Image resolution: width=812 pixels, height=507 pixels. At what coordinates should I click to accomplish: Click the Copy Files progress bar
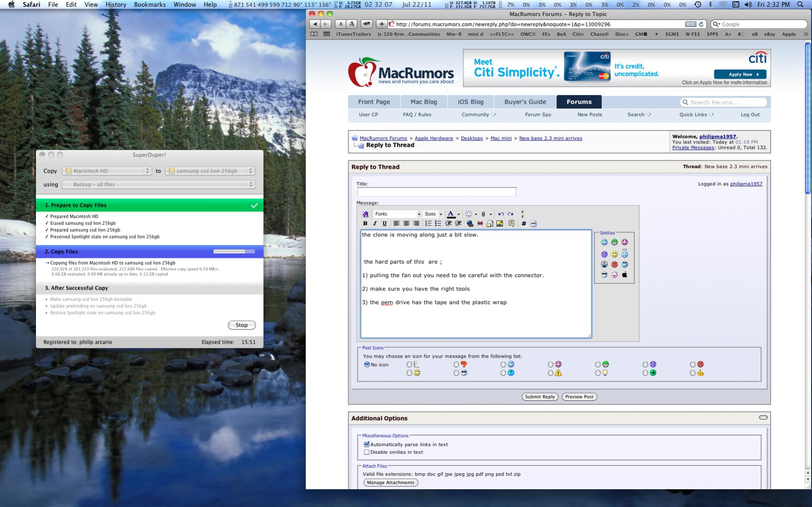(x=234, y=252)
